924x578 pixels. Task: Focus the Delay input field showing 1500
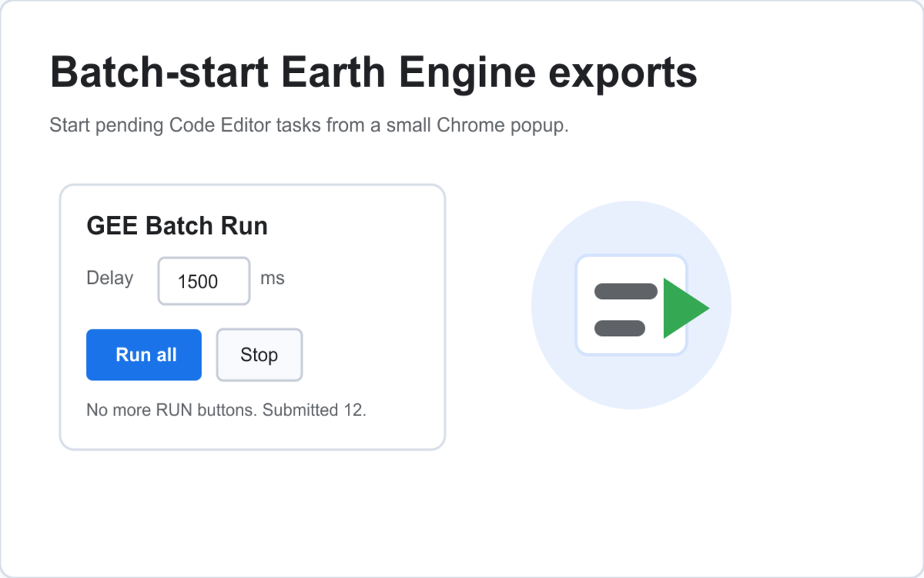pyautogui.click(x=204, y=281)
